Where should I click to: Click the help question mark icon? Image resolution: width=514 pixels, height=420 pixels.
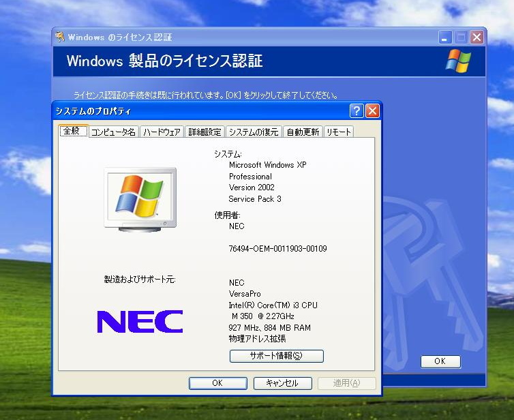(357, 111)
